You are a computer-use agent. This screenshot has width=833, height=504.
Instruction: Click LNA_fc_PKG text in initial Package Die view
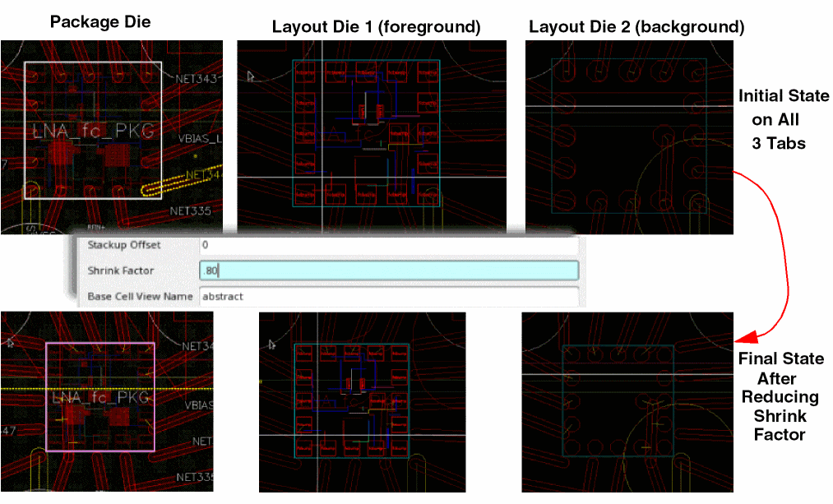click(x=94, y=131)
